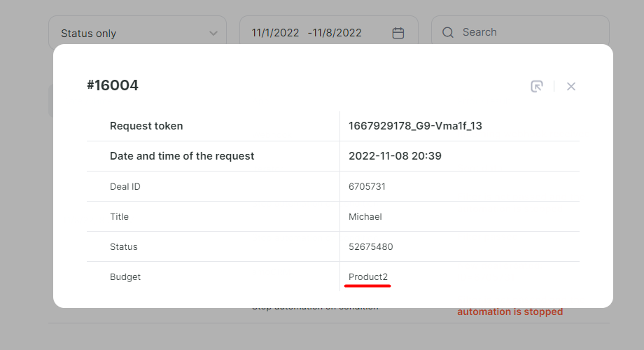Click the Title value Michael
Viewport: 644px width, 350px height.
coord(365,216)
